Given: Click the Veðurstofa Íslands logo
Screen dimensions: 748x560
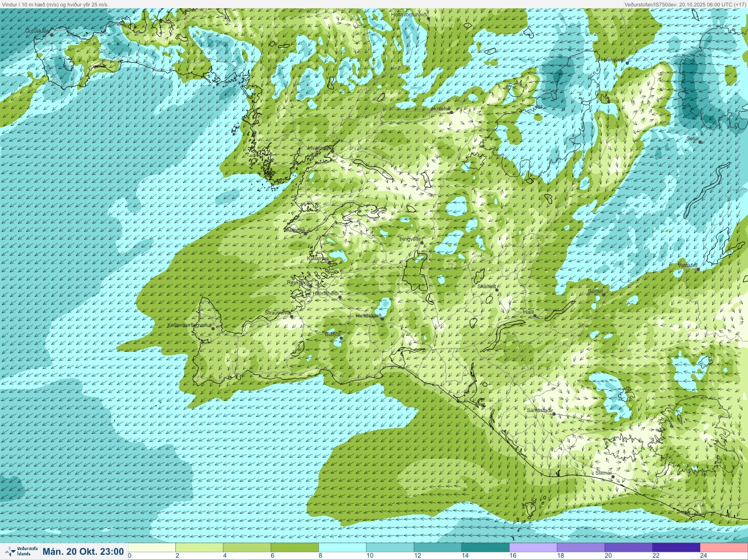Looking at the screenshot, I should [x=21, y=551].
